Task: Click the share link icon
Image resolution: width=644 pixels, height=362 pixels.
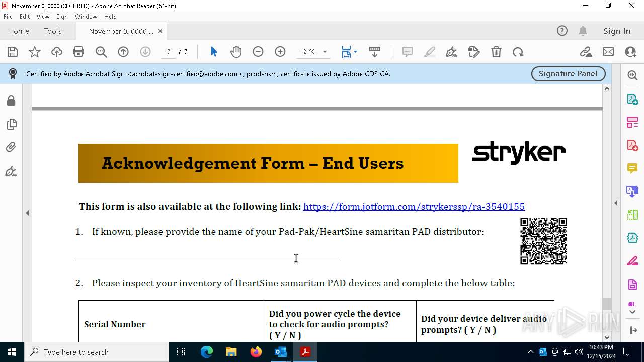Action: point(586,52)
